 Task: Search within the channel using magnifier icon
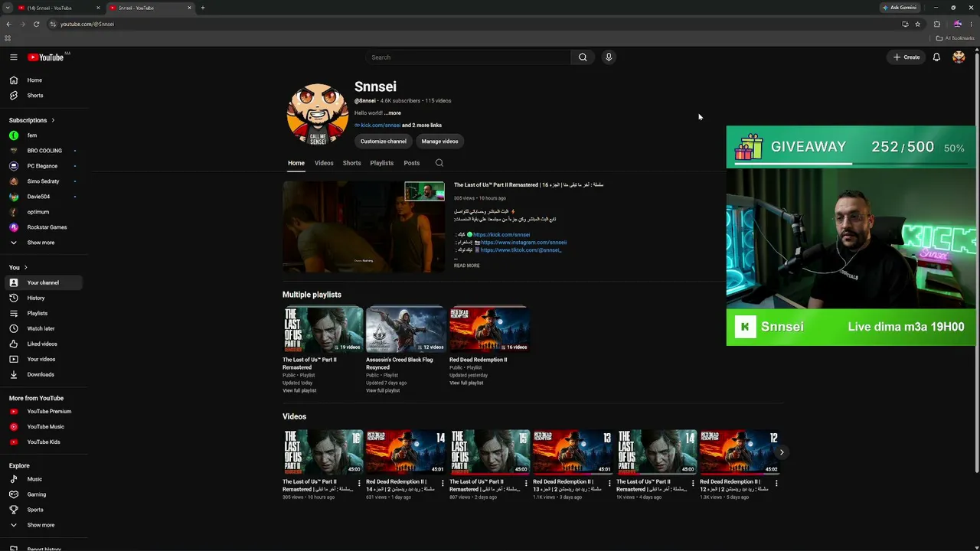tap(439, 163)
